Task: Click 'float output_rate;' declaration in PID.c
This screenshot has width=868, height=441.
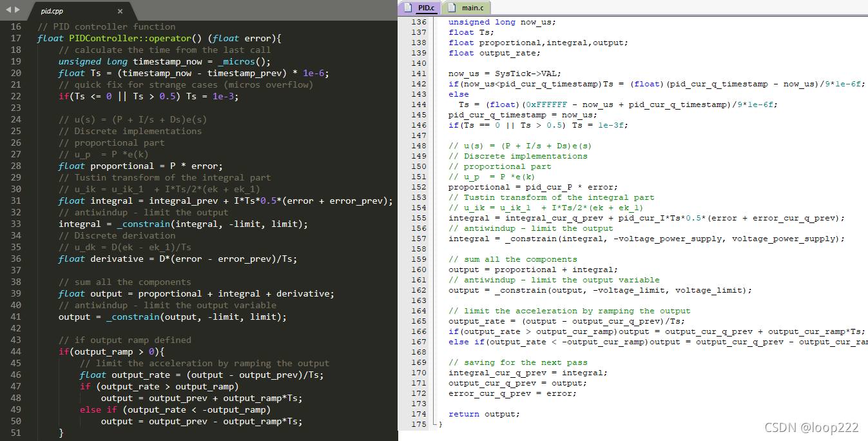Action: click(494, 53)
